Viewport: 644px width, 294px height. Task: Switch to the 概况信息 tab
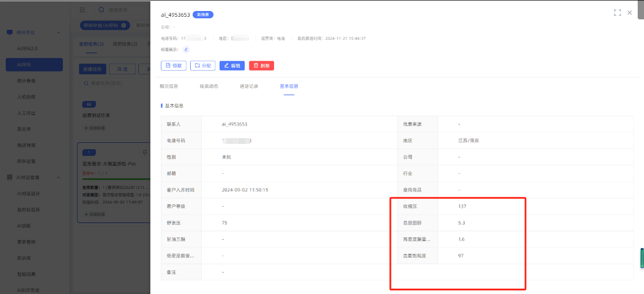tap(169, 86)
